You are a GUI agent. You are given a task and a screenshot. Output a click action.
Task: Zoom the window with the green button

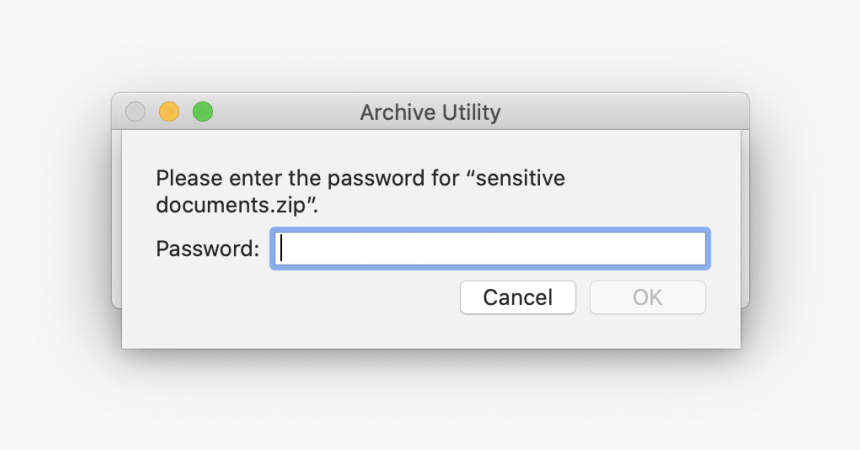pyautogui.click(x=203, y=112)
